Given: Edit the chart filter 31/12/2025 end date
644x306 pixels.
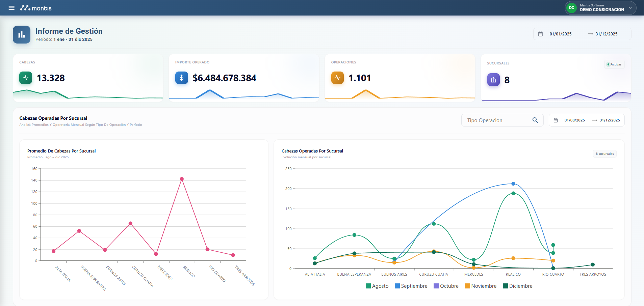Looking at the screenshot, I should tap(610, 120).
